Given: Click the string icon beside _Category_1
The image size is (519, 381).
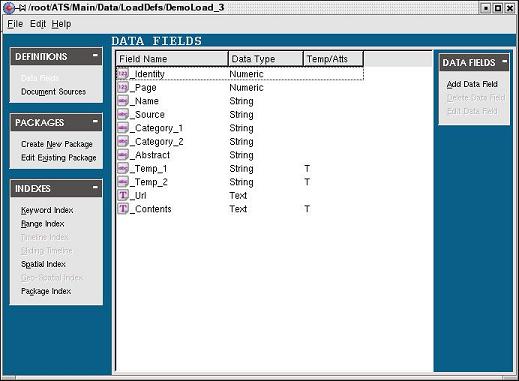Looking at the screenshot, I should [x=123, y=128].
